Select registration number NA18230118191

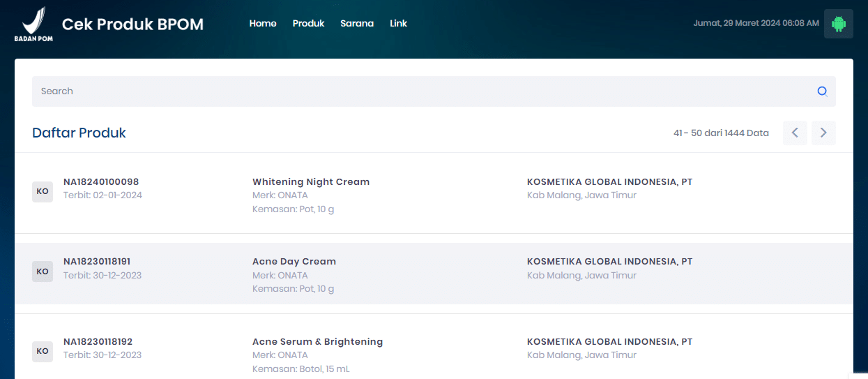tap(97, 262)
